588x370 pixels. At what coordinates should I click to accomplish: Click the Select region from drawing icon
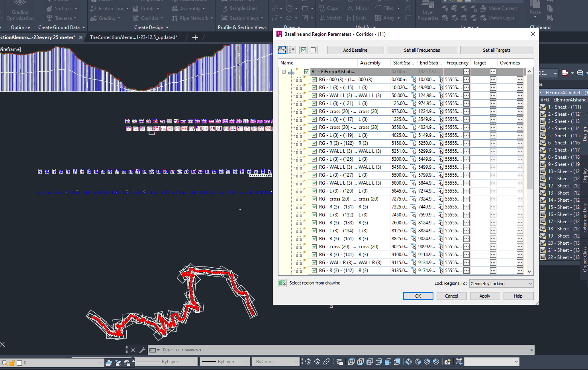tap(282, 283)
